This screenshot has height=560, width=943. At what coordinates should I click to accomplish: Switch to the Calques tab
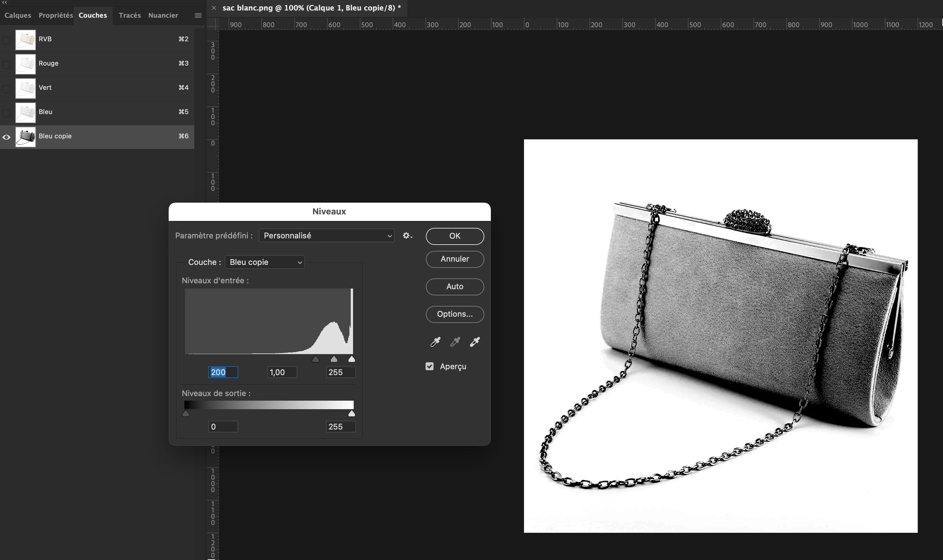(18, 15)
